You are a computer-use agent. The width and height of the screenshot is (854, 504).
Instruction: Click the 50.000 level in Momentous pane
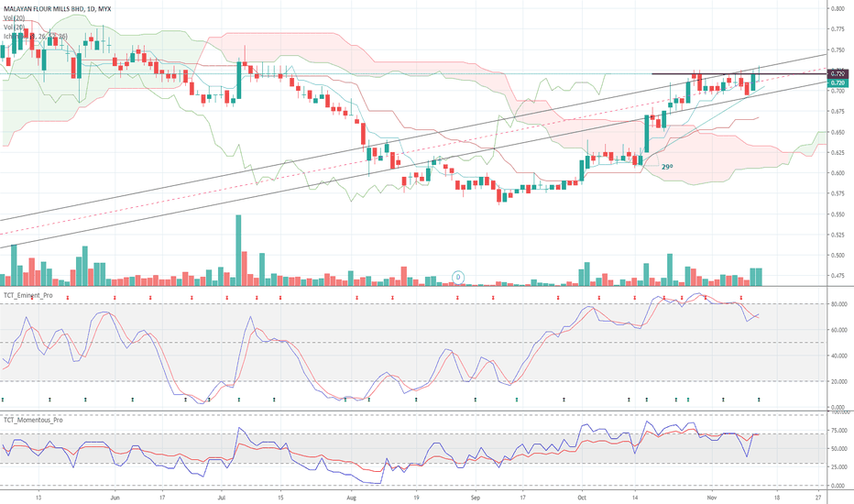[x=838, y=449]
